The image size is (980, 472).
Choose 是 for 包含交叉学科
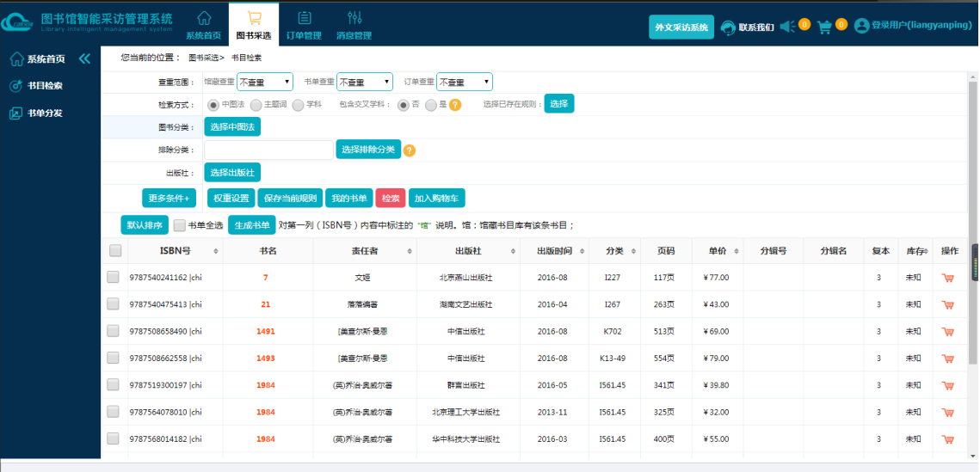430,105
